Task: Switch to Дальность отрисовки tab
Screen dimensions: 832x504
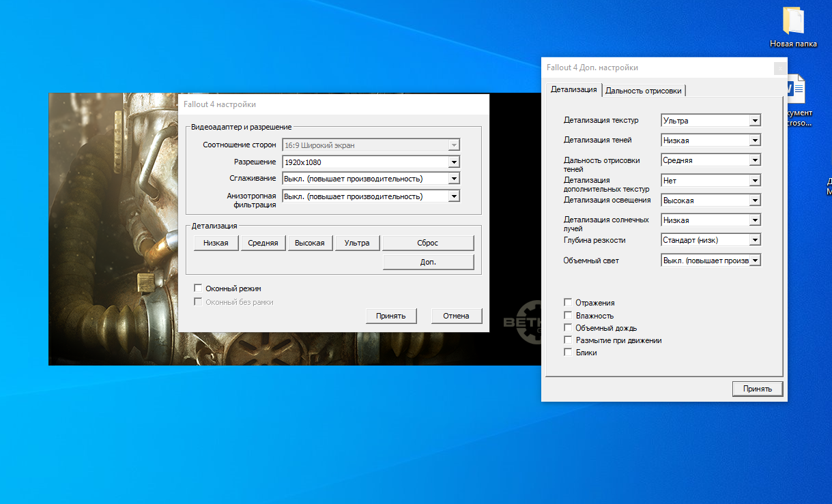Action: [x=644, y=91]
